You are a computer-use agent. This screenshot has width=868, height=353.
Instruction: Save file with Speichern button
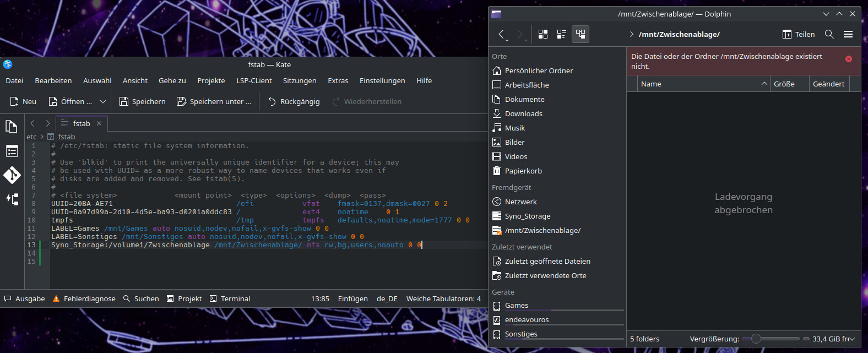tap(142, 101)
